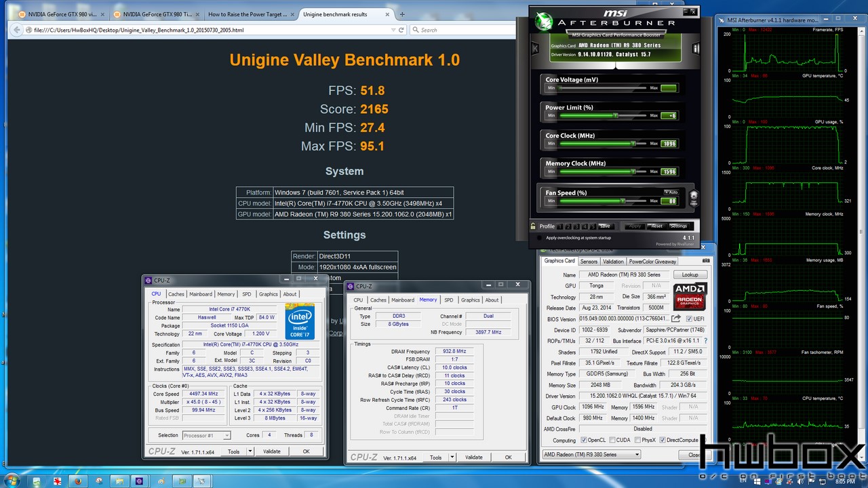868x488 pixels.
Task: Click the folder icon on the taskbar
Action: coord(120,481)
